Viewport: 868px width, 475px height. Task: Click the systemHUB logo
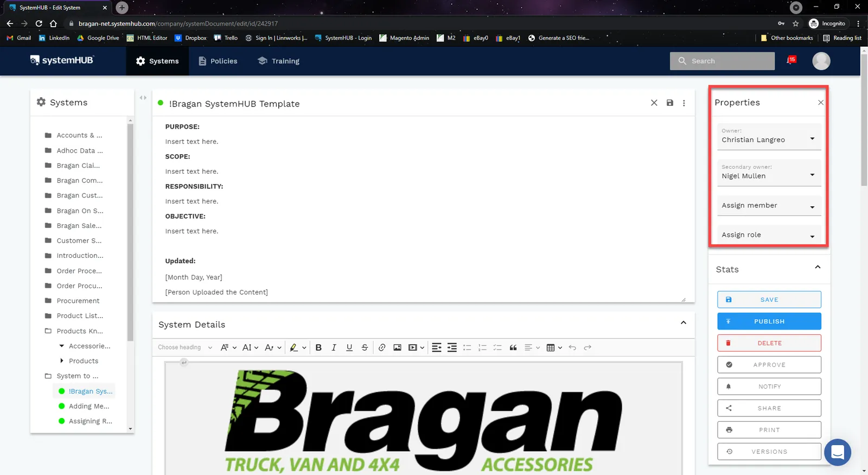(62, 60)
